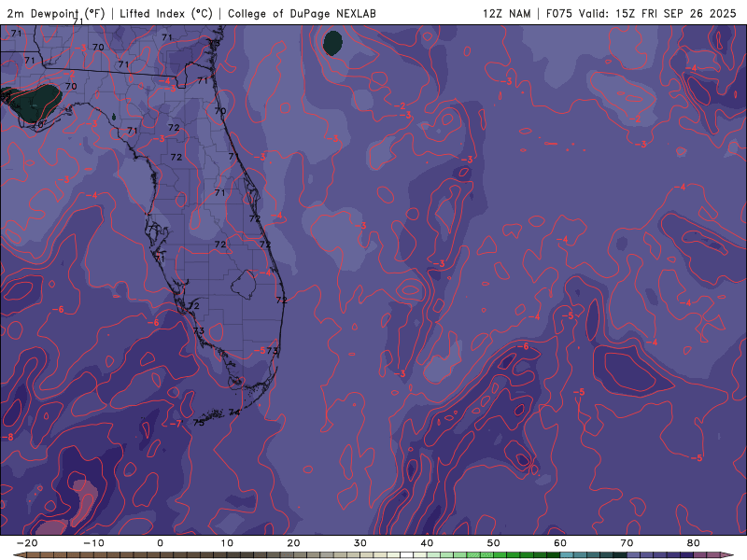Click the "-7" lifted index contour label

tap(176, 424)
